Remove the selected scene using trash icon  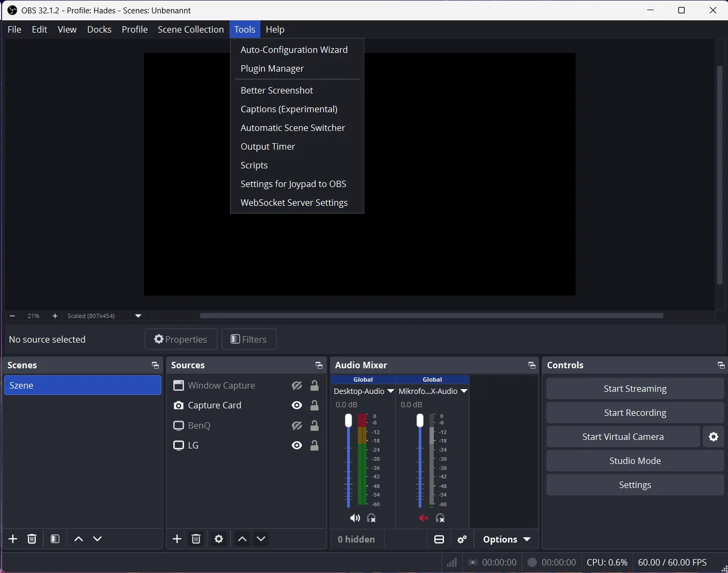32,539
